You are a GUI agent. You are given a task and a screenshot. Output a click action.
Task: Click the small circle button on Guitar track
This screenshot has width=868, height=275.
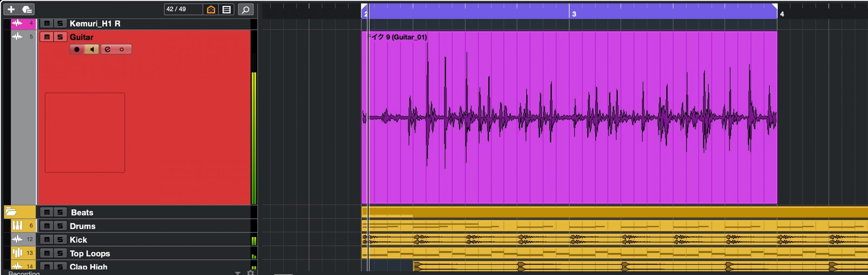pyautogui.click(x=122, y=49)
